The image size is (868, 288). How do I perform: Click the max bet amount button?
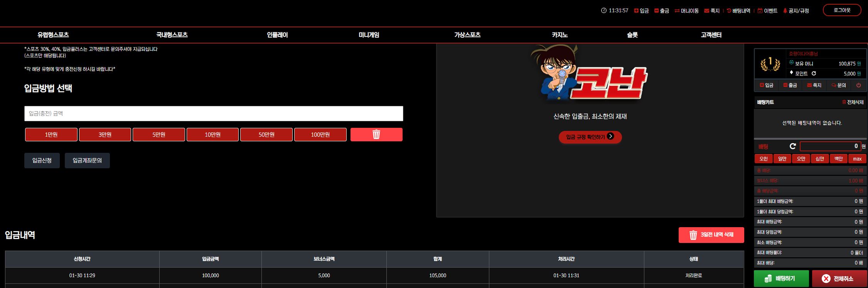pyautogui.click(x=857, y=159)
